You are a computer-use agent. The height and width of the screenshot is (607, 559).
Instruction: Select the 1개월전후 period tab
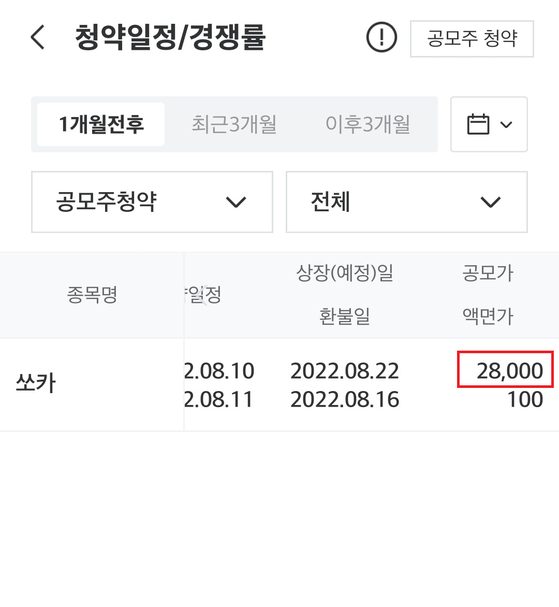tap(101, 124)
